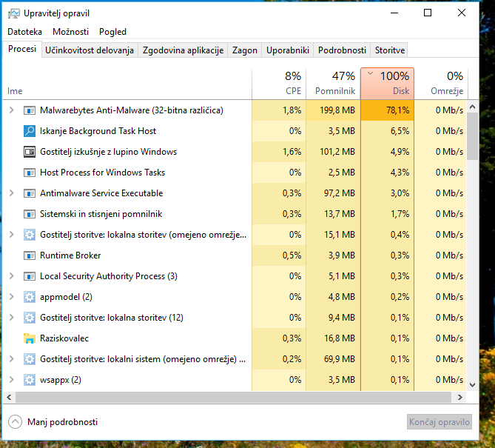Sort processes by the CPE column

coord(279,84)
